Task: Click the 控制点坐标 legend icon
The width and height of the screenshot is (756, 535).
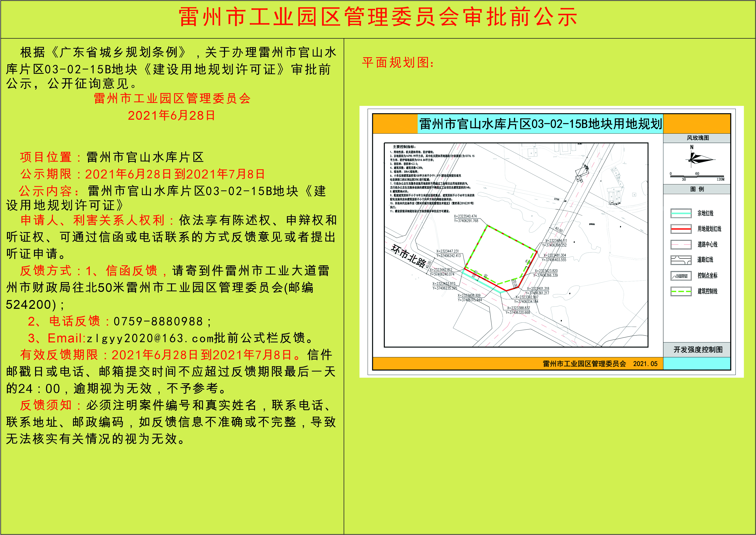Action: coord(681,275)
